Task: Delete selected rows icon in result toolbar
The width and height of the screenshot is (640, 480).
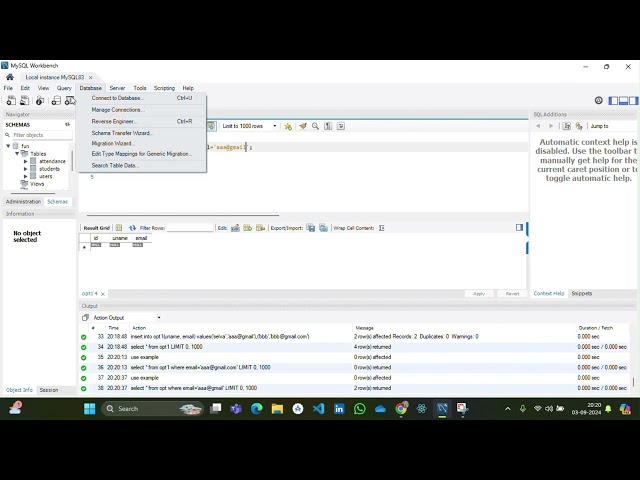Action: pyautogui.click(x=260, y=228)
